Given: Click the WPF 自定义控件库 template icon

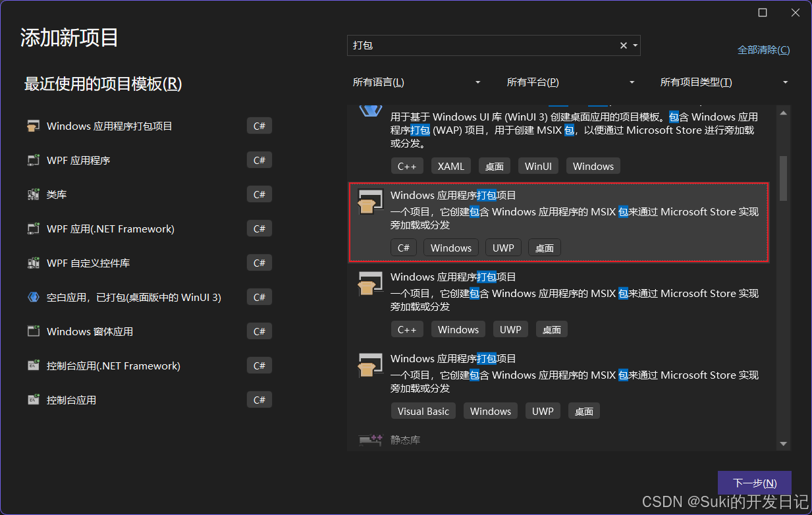Looking at the screenshot, I should click(x=34, y=263).
